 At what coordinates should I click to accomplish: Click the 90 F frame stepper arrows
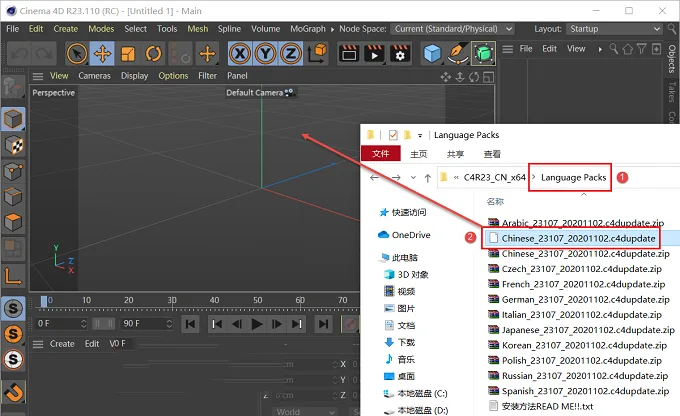169,324
